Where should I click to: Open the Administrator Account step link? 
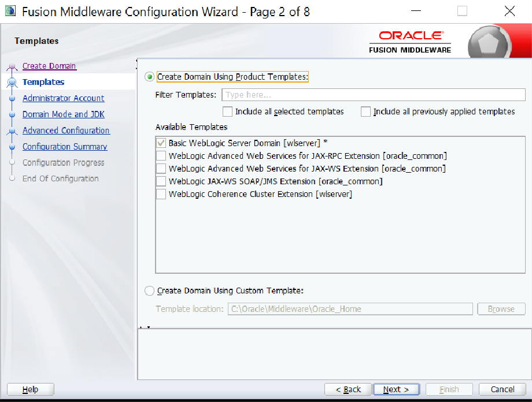[x=63, y=98]
